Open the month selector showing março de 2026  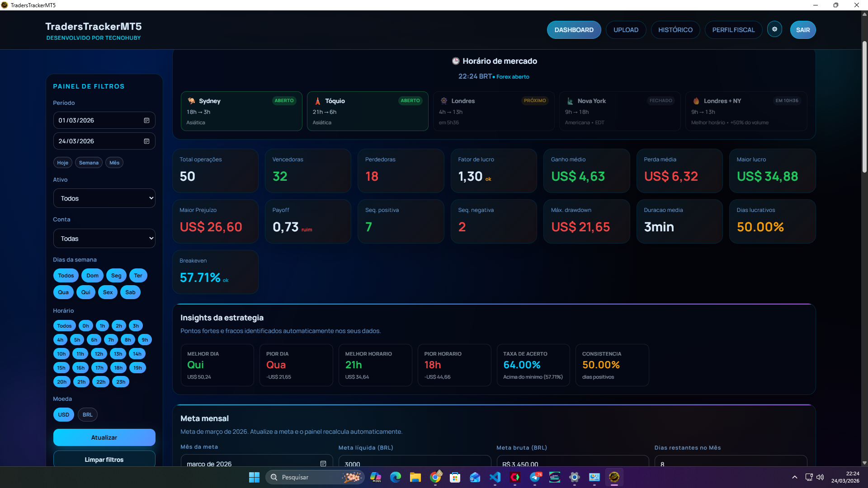(253, 464)
